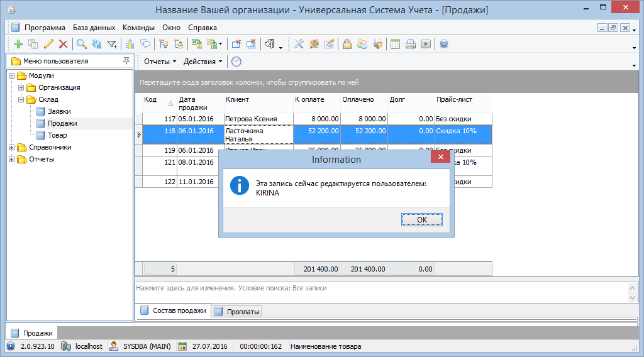Close the Information dialog with red X
This screenshot has width=644, height=357.
(x=440, y=159)
